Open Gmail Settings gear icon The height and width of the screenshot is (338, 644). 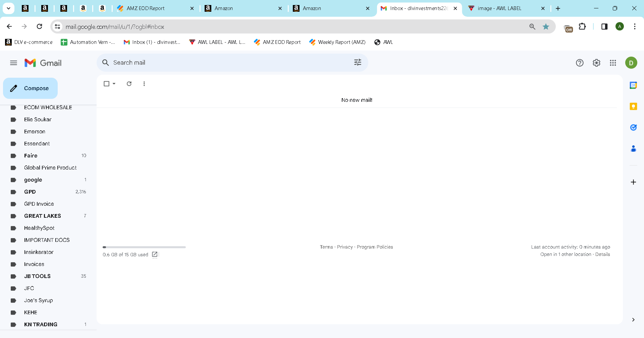(596, 63)
